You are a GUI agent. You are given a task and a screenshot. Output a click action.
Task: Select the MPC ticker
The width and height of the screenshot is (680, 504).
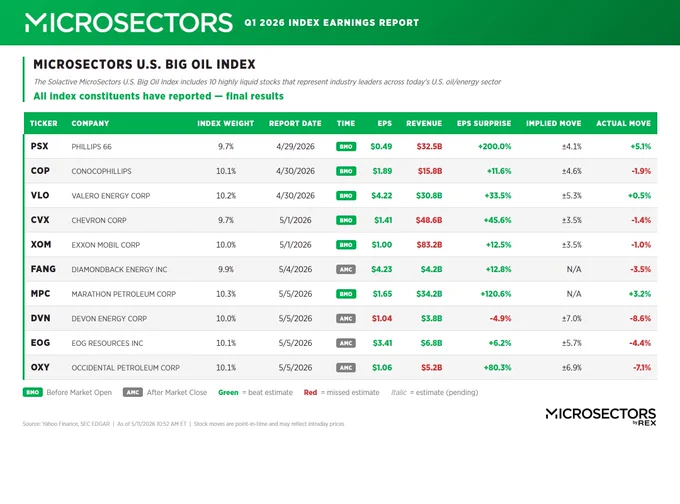pyautogui.click(x=40, y=294)
